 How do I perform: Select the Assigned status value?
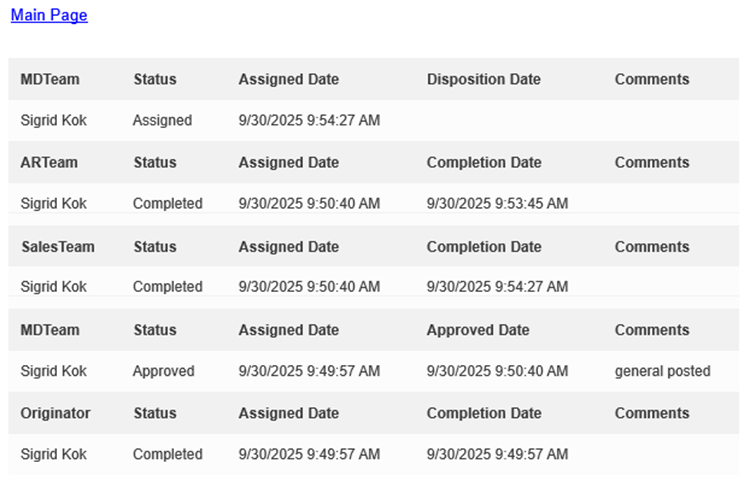coord(162,120)
